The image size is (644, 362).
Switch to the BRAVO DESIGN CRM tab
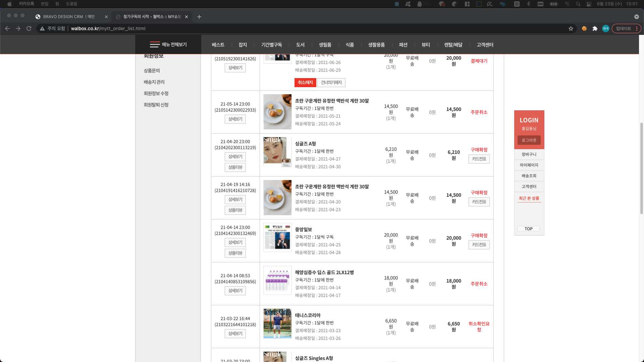[69, 17]
